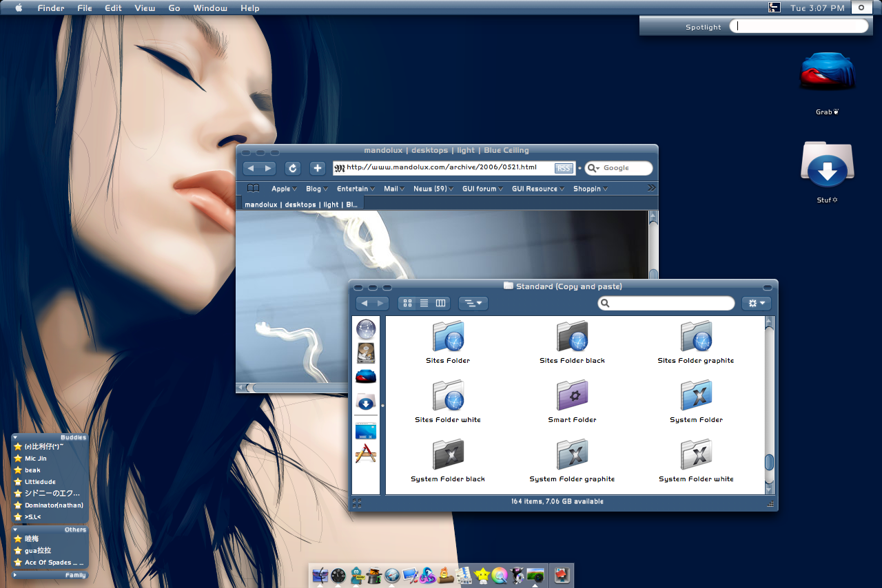Add bookmark with Safari plus button
The image size is (882, 588).
tap(317, 168)
